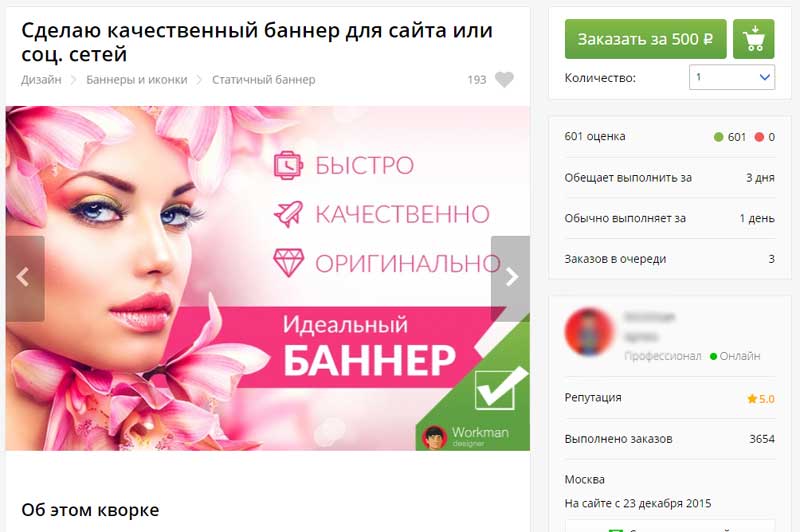
Task: Click the orange reputation star
Action: pos(752,399)
